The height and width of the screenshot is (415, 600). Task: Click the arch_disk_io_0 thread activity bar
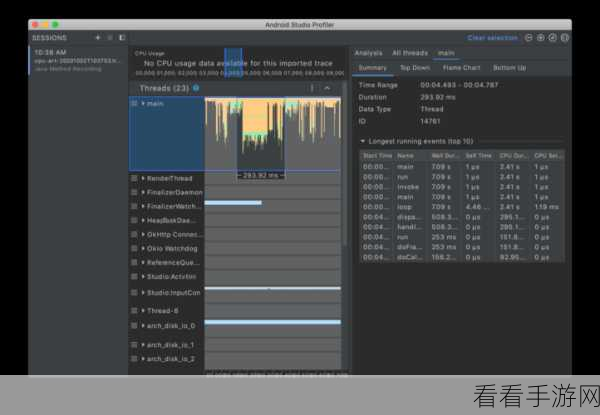(x=272, y=322)
